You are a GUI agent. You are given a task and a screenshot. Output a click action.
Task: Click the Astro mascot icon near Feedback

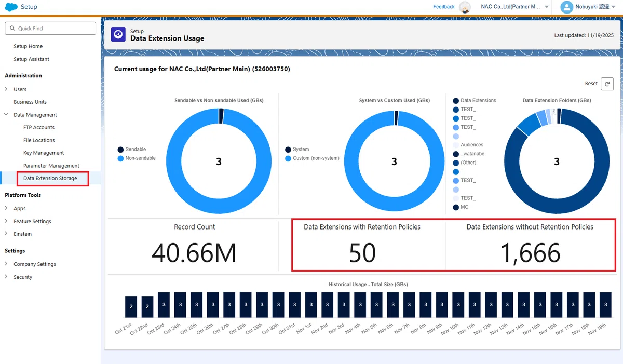(x=465, y=7)
